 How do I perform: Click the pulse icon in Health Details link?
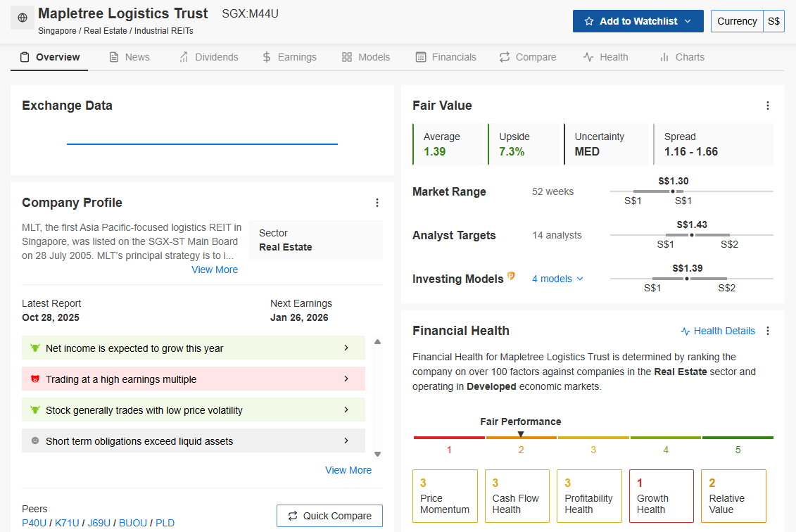[x=686, y=331]
